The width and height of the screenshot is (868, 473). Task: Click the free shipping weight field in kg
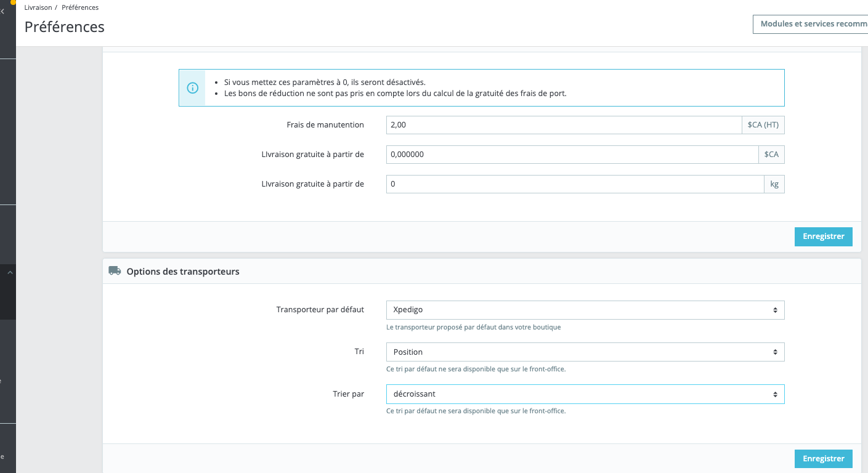click(575, 184)
